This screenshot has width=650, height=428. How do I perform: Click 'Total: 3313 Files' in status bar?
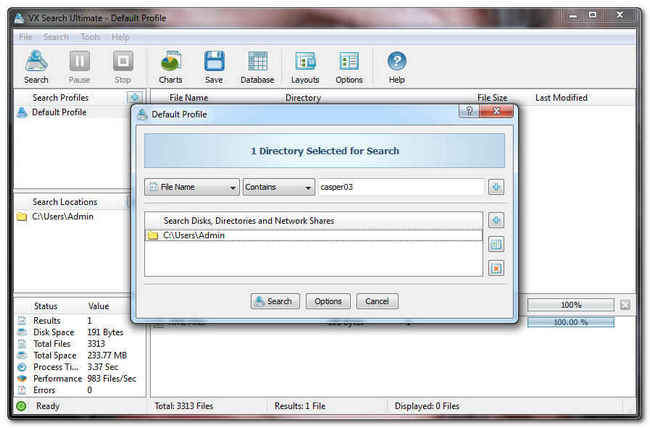coord(184,406)
